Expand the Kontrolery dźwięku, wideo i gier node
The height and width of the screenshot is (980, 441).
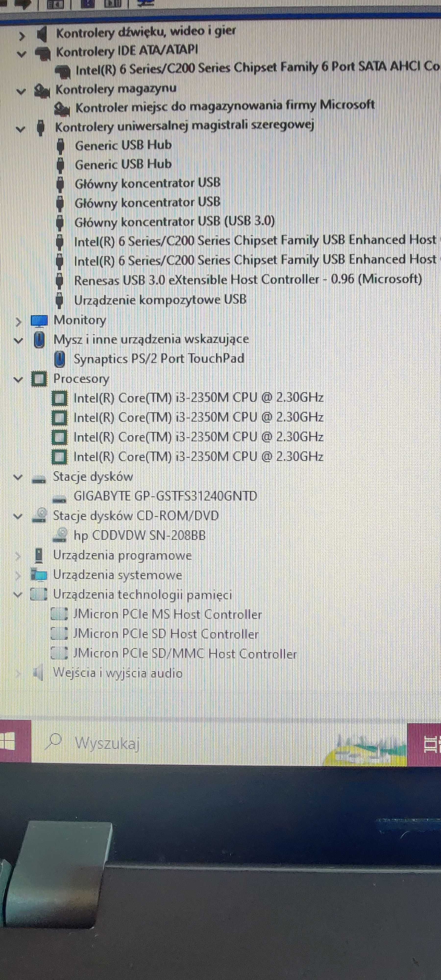(22, 36)
